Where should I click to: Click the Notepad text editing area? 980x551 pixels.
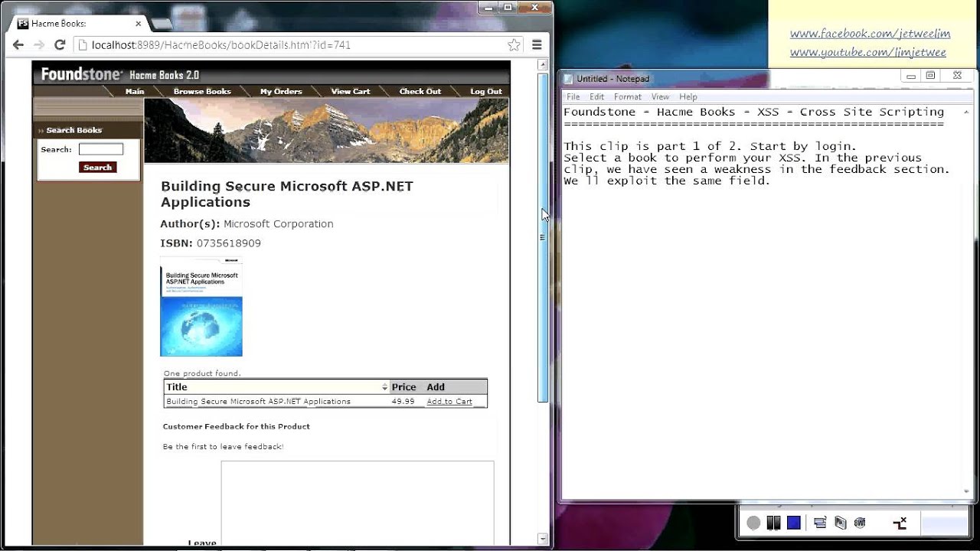762,302
